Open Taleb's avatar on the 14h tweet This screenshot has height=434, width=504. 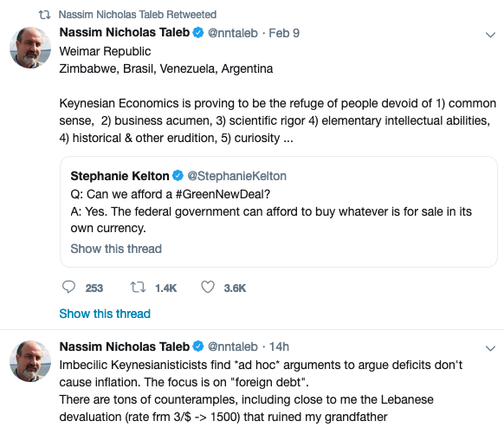point(30,361)
